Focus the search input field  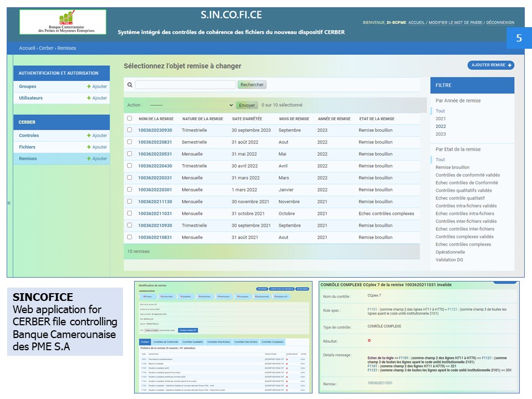click(x=185, y=85)
